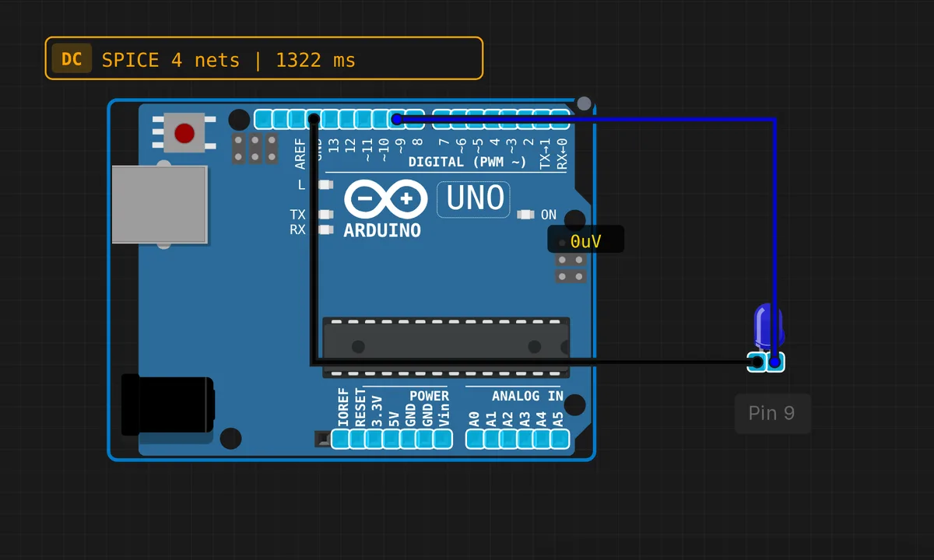
Task: Open the SPICE 4 nets status bar
Action: tap(265, 58)
